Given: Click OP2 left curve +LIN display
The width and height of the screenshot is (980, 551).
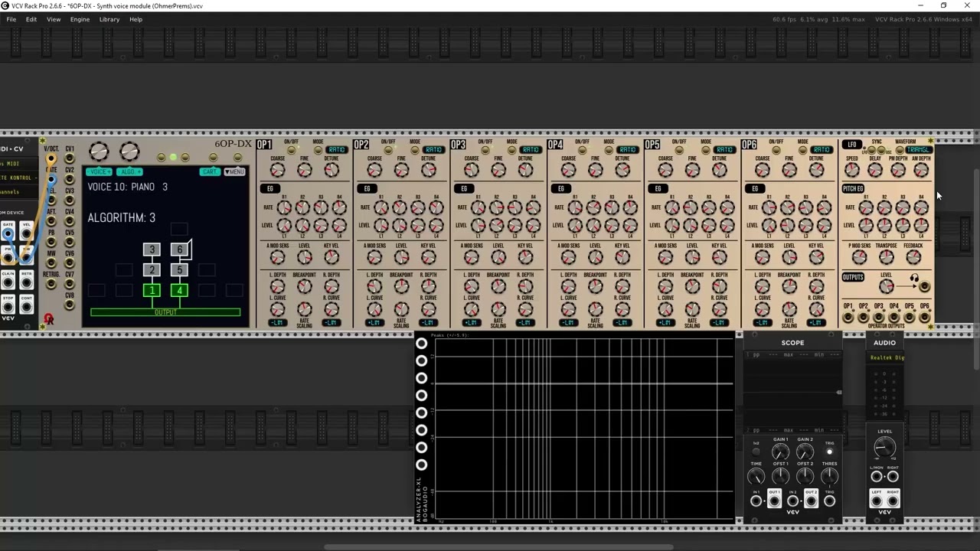Looking at the screenshot, I should pos(374,323).
